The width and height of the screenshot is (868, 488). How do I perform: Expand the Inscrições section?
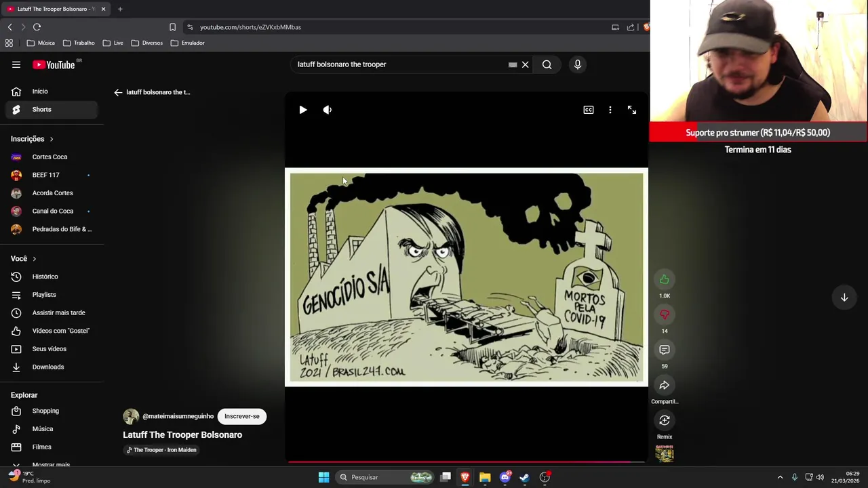32,139
